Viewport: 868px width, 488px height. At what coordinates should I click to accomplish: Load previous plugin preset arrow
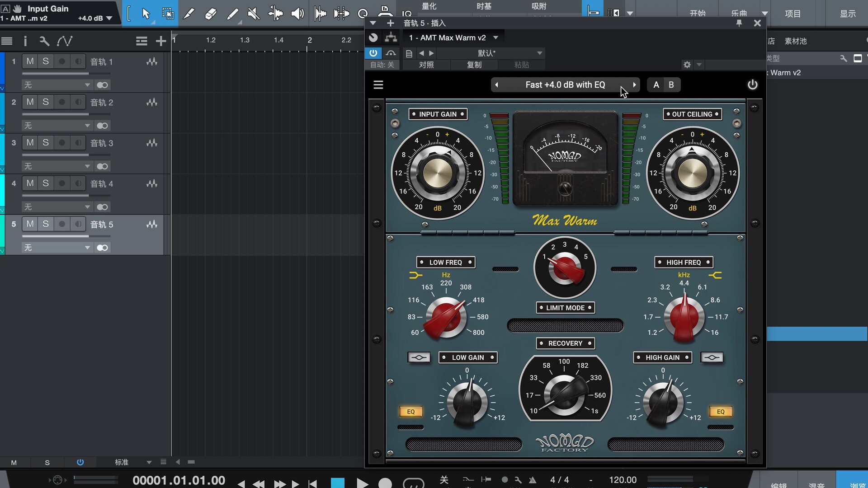pyautogui.click(x=421, y=53)
